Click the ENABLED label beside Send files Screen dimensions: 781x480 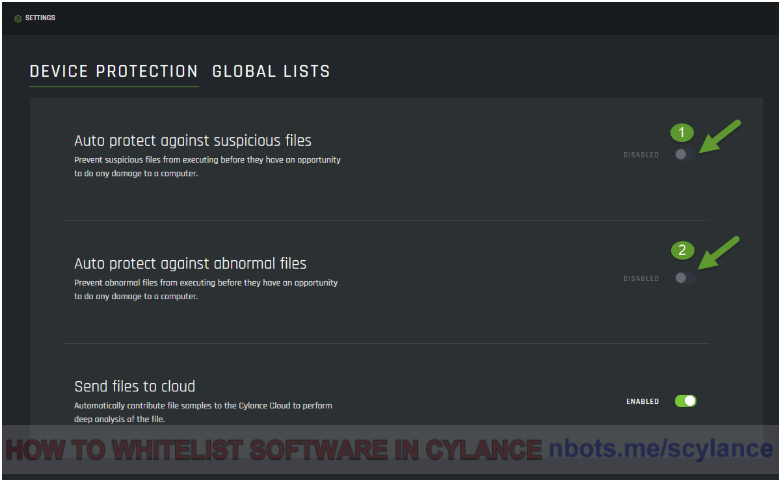click(x=643, y=401)
